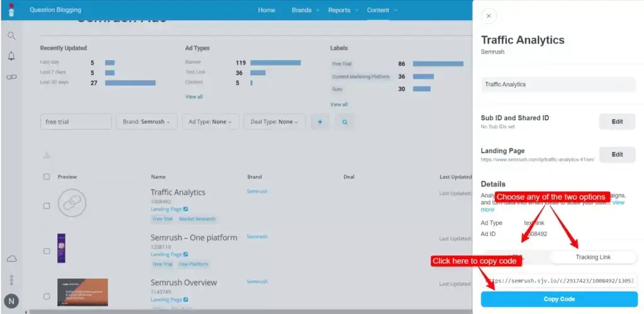
Task: Click the Name column header
Action: (x=158, y=176)
